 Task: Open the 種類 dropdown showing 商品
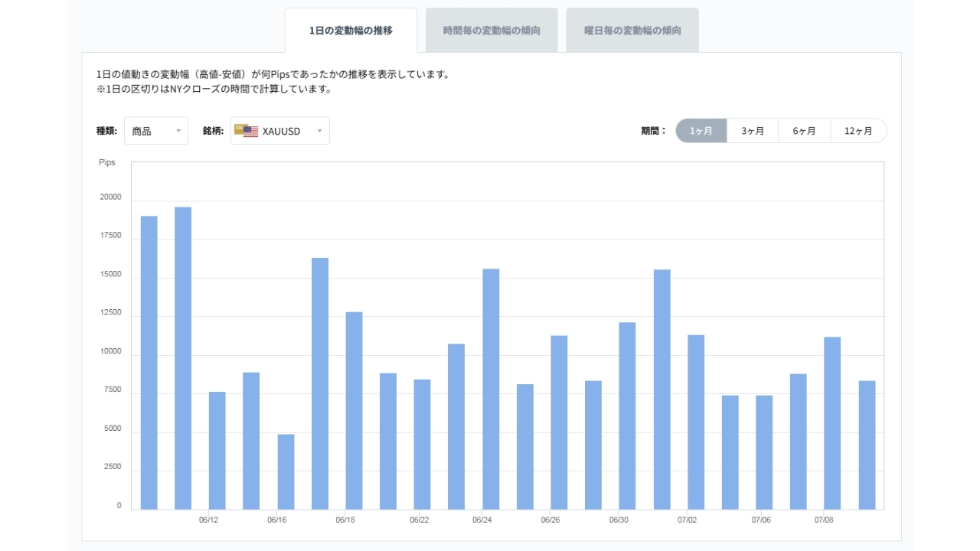point(156,131)
